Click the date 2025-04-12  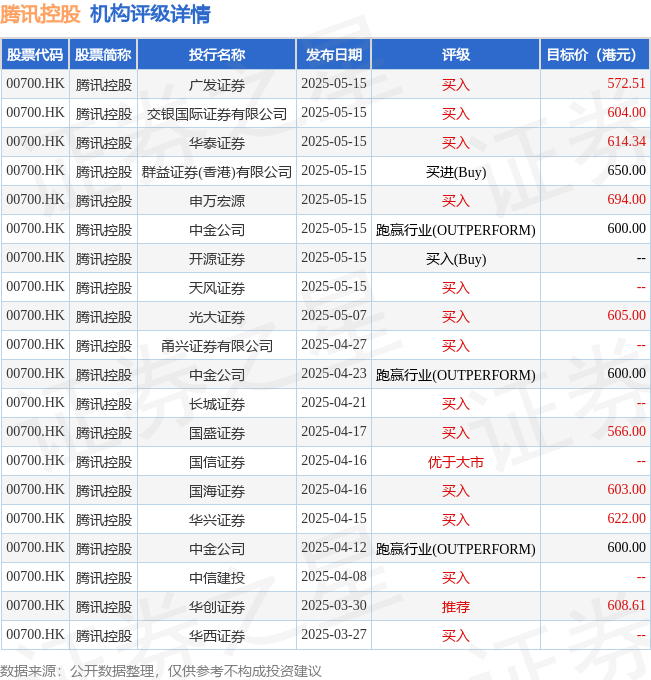point(334,547)
